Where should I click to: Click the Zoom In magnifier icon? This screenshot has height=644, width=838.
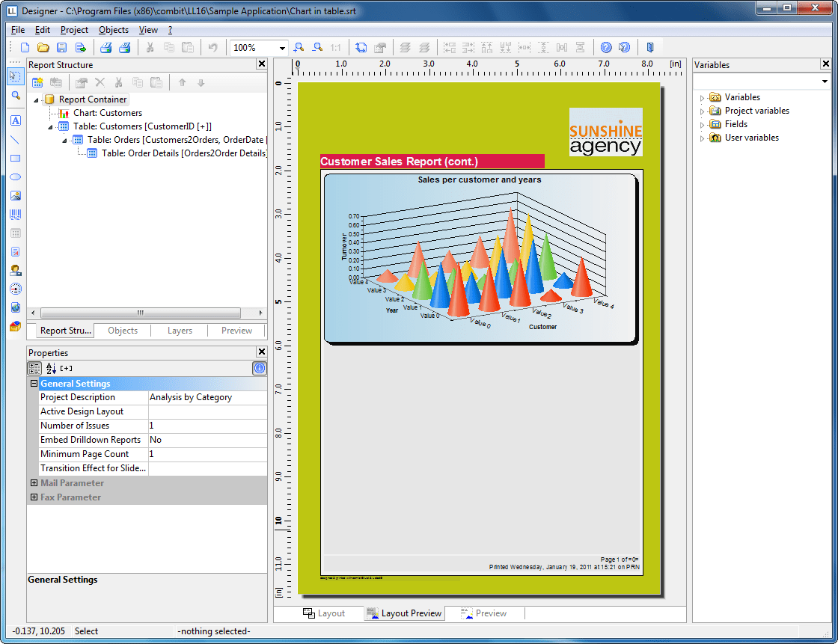click(x=299, y=47)
